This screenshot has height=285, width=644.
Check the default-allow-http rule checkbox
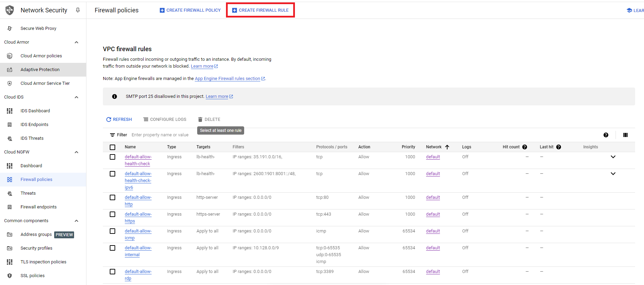point(112,197)
